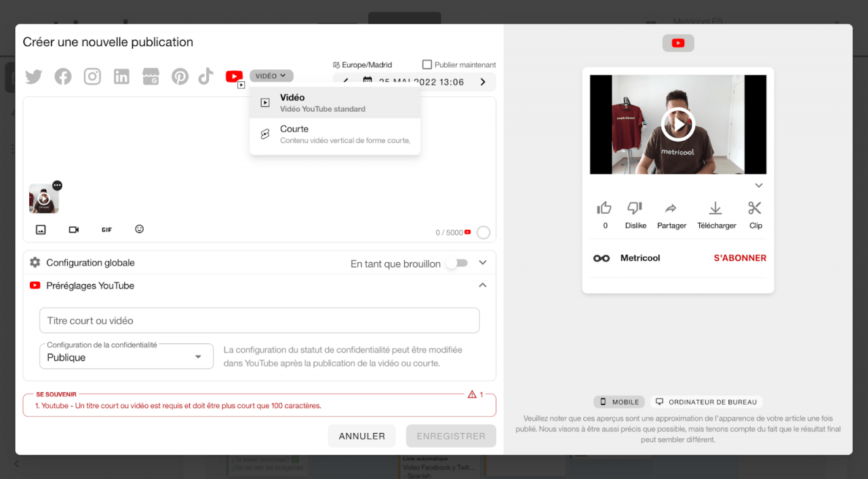This screenshot has width=868, height=479.
Task: Switch to the ORDINATEUR DE BUREAU preview tab
Action: pos(706,402)
